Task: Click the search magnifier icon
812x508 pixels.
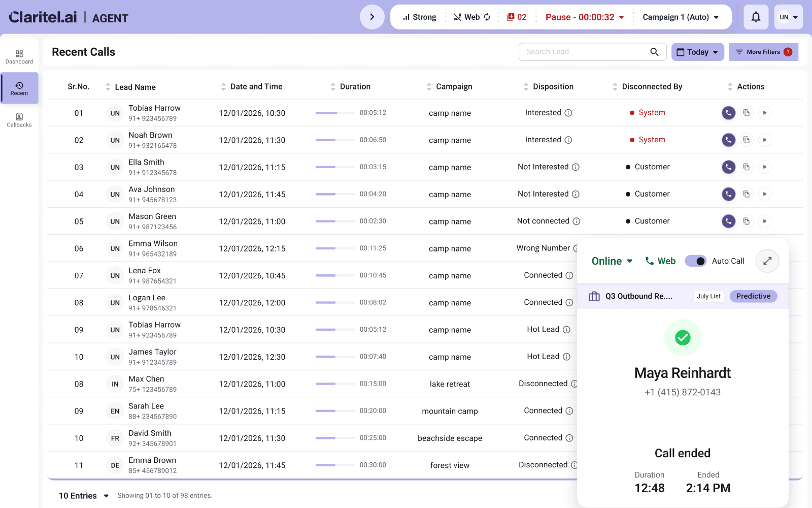Action: tap(654, 52)
